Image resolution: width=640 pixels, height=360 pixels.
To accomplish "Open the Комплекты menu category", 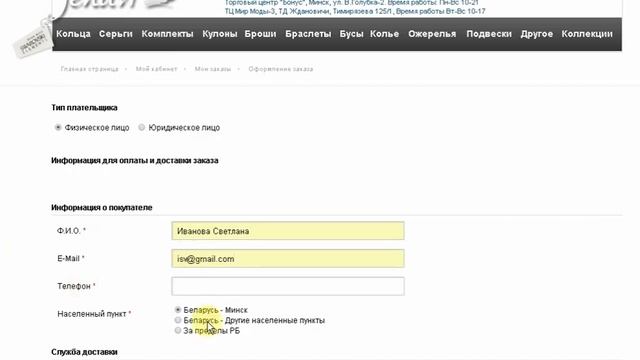I will pyautogui.click(x=167, y=34).
